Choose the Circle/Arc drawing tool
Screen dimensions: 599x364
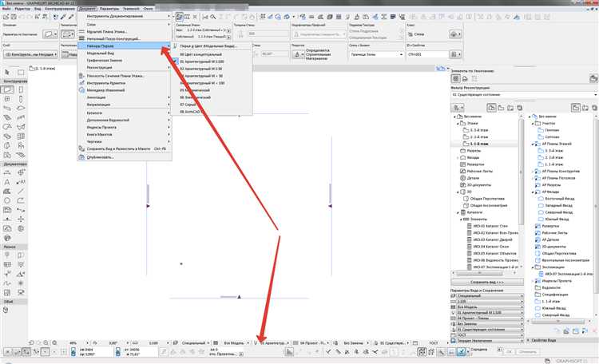[7, 200]
